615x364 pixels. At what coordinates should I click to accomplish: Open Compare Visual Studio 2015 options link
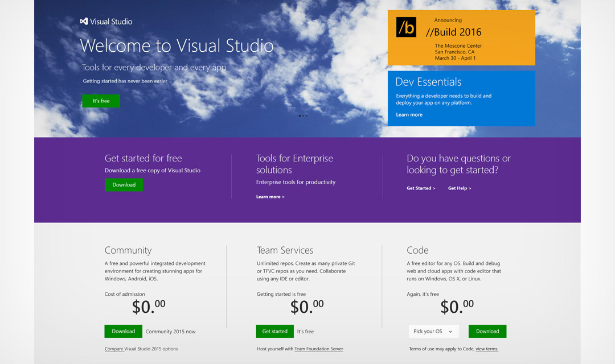(141, 349)
